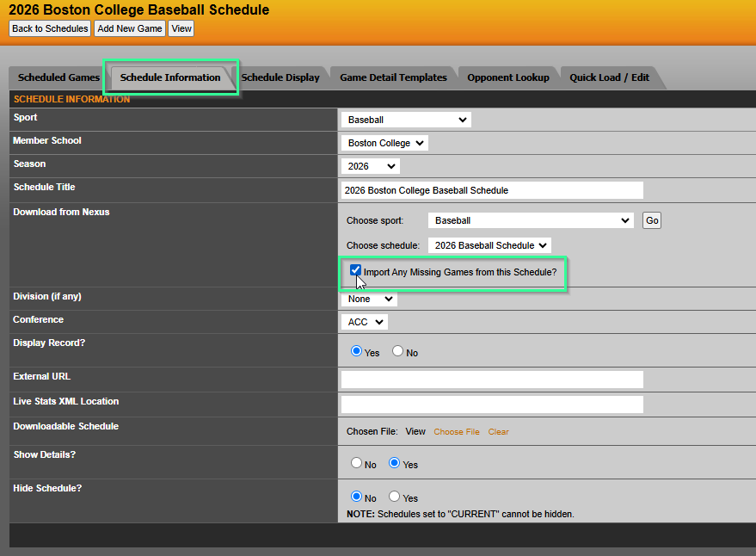Switch to the Schedule Information tab
Viewport: 756px width, 556px height.
[x=170, y=77]
